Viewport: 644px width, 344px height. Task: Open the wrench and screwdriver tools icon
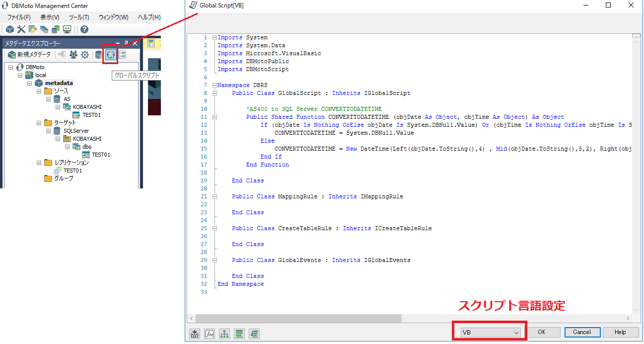(x=21, y=29)
